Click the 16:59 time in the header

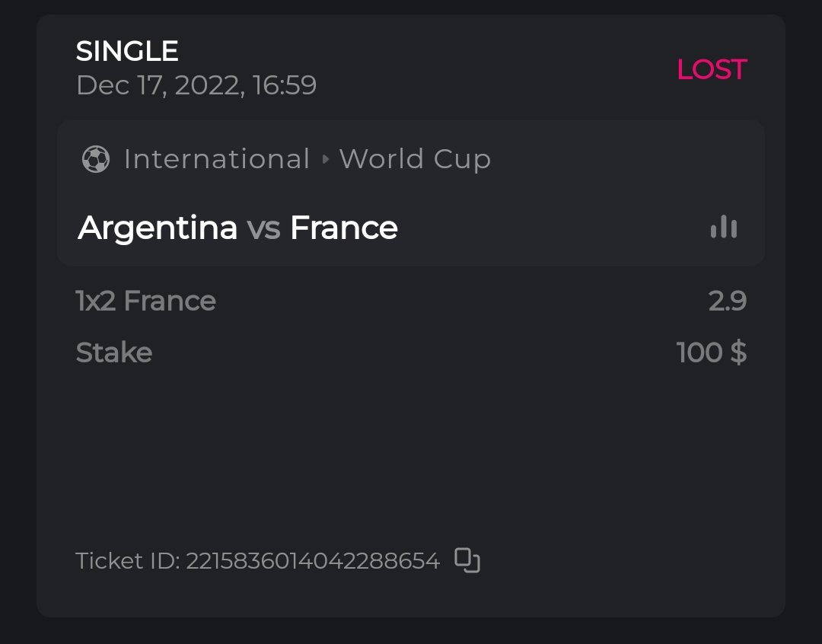[x=285, y=84]
